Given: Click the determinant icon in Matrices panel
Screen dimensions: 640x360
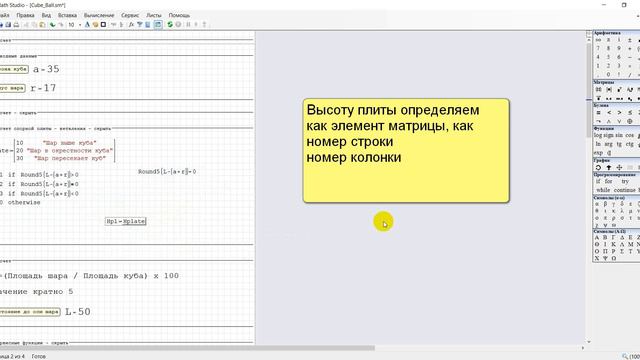Looking at the screenshot, I should click(x=609, y=89).
